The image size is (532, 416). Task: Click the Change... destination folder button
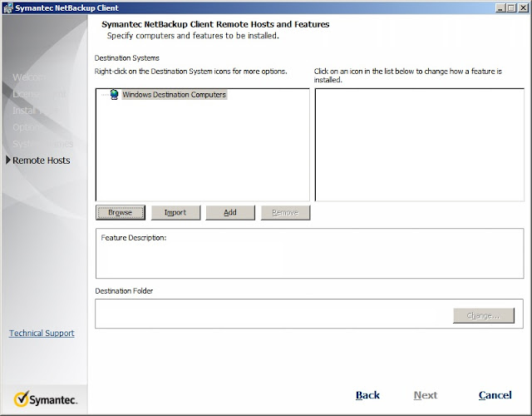(x=484, y=315)
